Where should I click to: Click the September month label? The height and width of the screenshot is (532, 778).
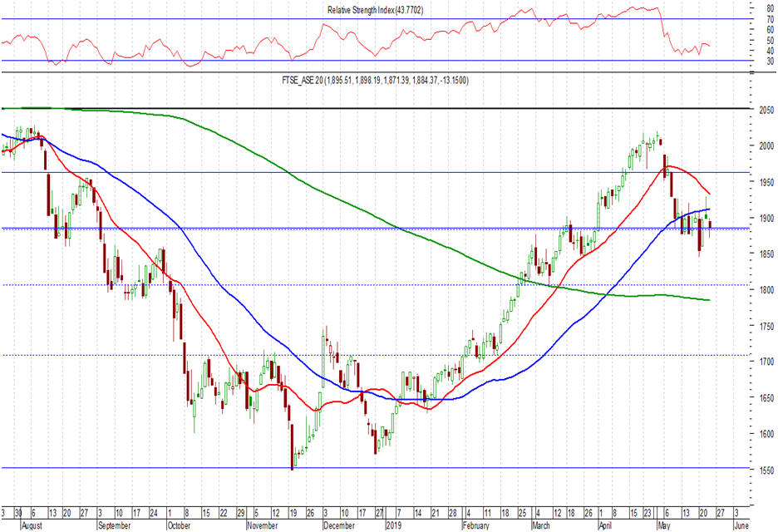115,525
